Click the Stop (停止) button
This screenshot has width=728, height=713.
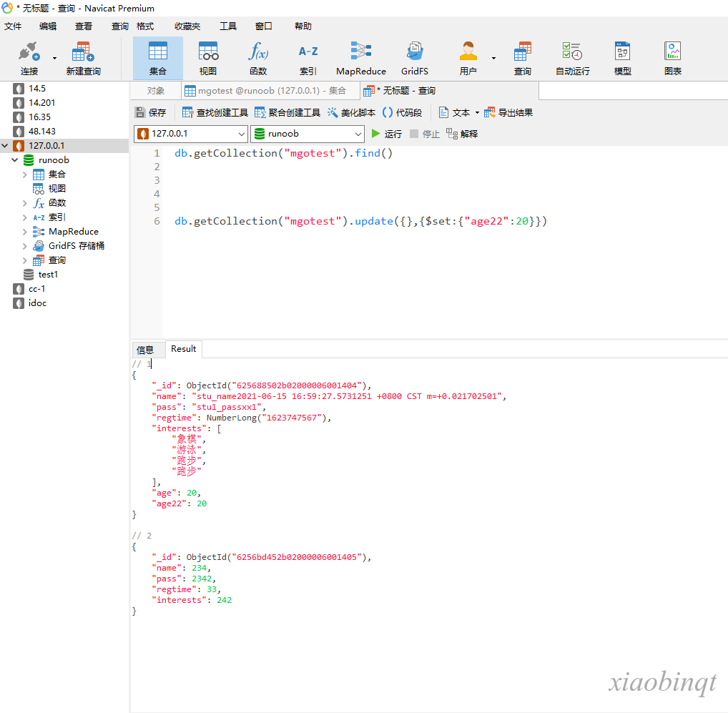click(x=424, y=134)
